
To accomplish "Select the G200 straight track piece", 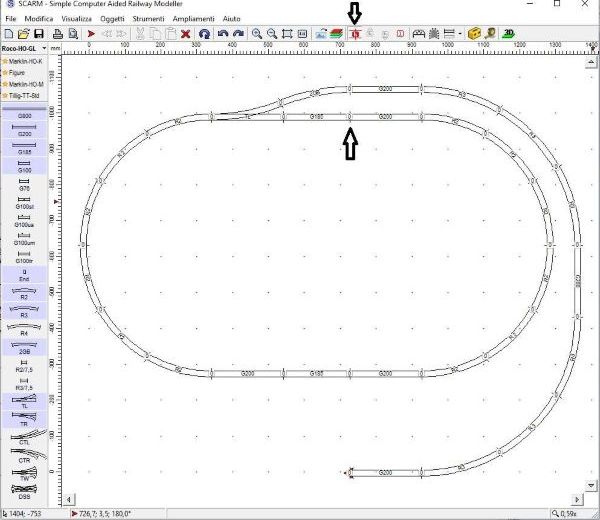I will click(x=24, y=129).
